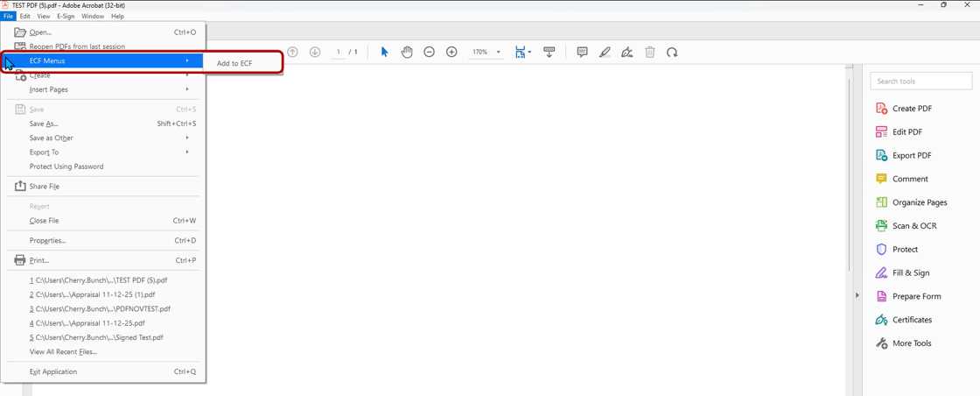Go to next page with down arrow
This screenshot has height=396, width=980.
(315, 53)
